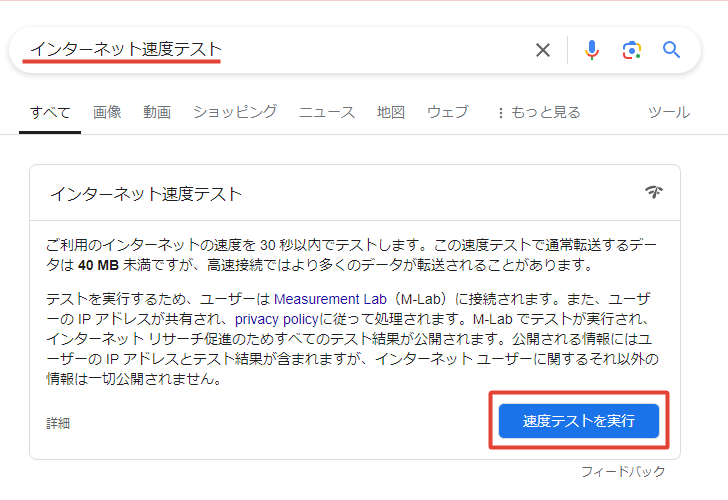Start voice search with the microphone icon
Viewport: 728px width, 500px height.
click(x=592, y=50)
